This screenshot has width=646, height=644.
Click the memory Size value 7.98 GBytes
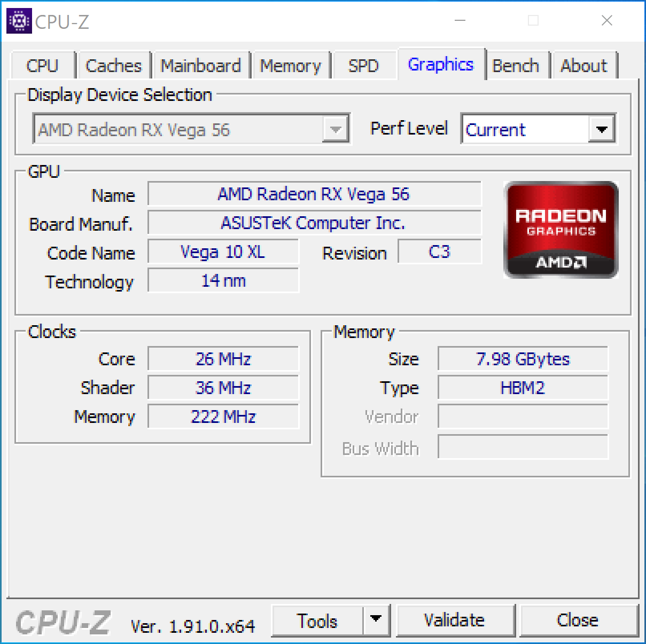[523, 359]
